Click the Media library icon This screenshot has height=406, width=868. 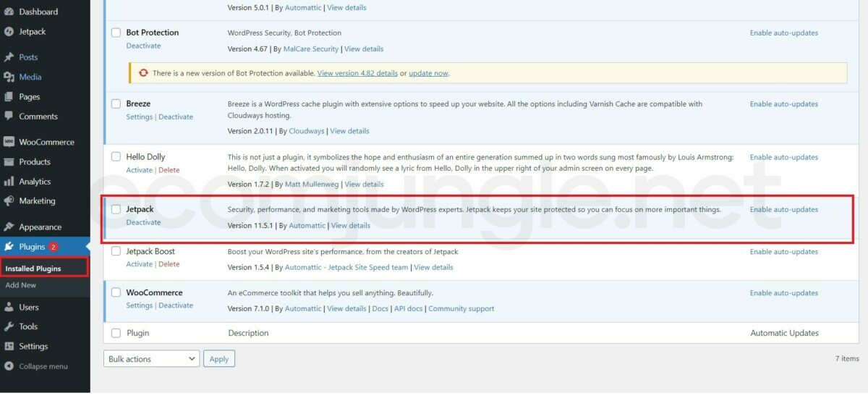[9, 77]
